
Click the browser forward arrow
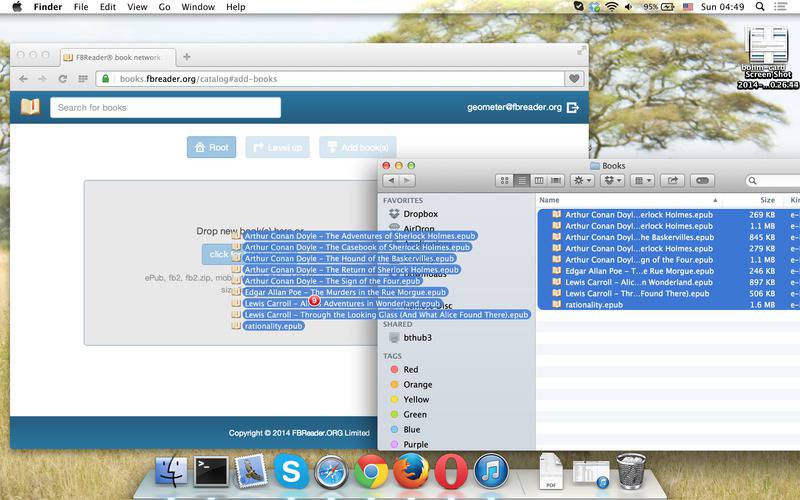pos(42,79)
